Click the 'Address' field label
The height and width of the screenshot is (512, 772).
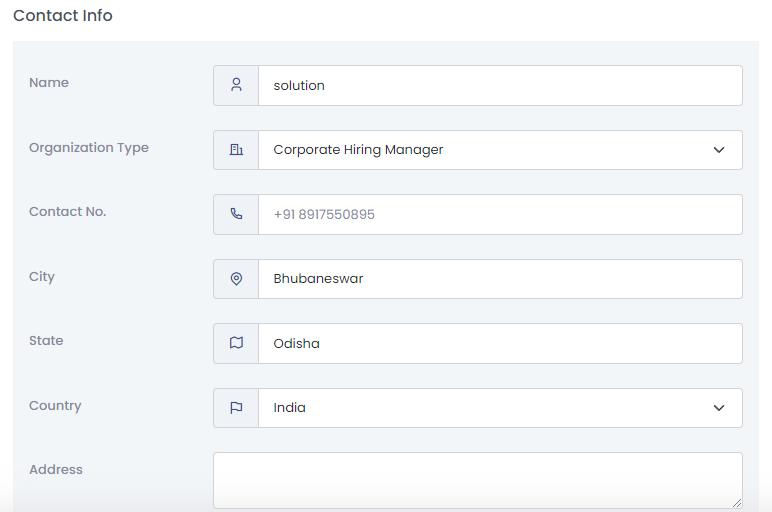(56, 470)
